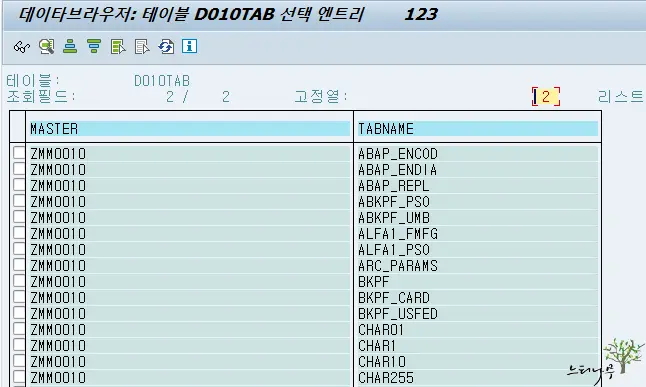The width and height of the screenshot is (646, 387).
Task: Mark the ABKPF_UMB row checkbox
Action: (19, 217)
